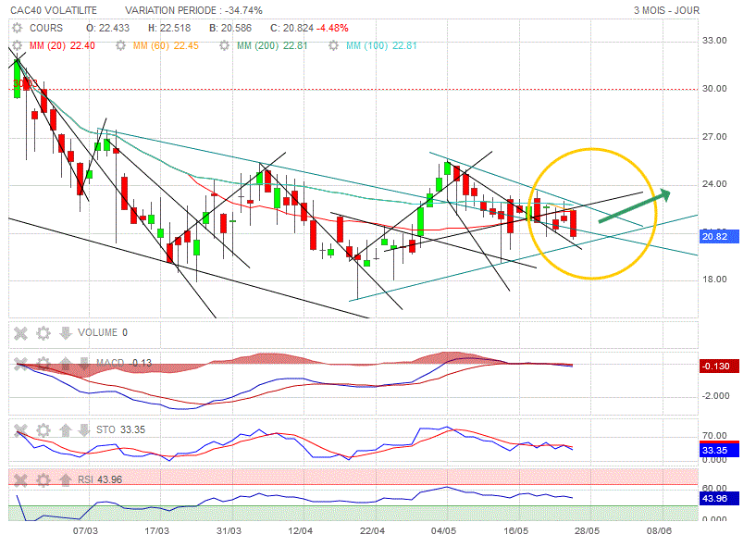The width and height of the screenshot is (756, 547).
Task: Open the COURS settings gear
Action: (18, 28)
